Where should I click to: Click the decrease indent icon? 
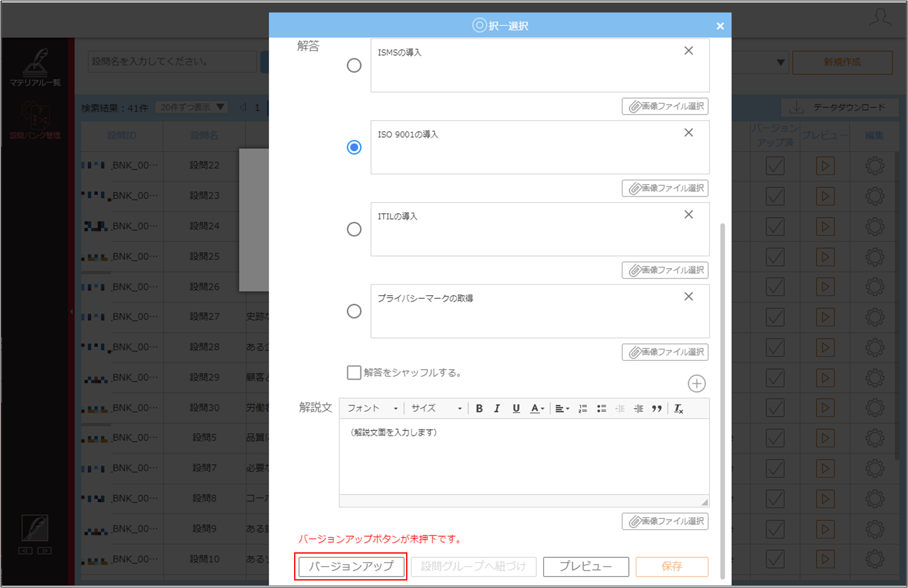coord(620,408)
